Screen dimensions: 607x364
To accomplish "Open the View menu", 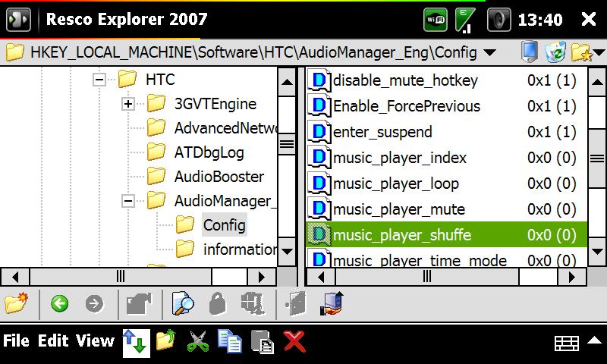I will coord(95,340).
